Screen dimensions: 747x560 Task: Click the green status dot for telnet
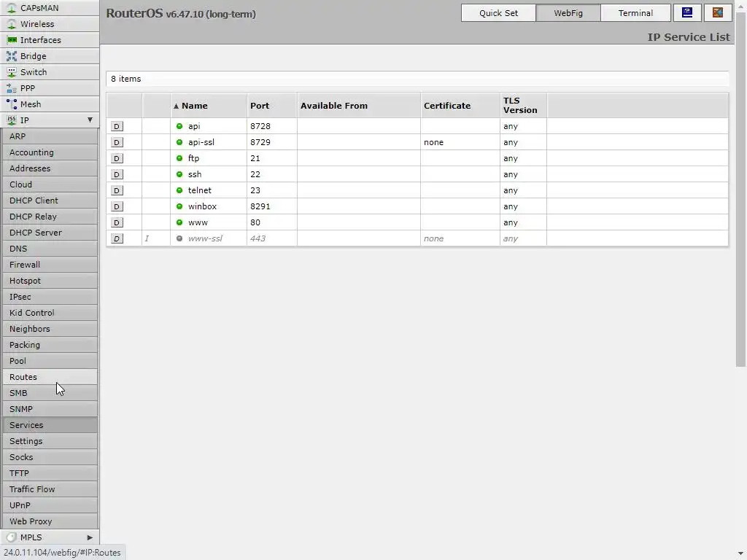point(179,190)
